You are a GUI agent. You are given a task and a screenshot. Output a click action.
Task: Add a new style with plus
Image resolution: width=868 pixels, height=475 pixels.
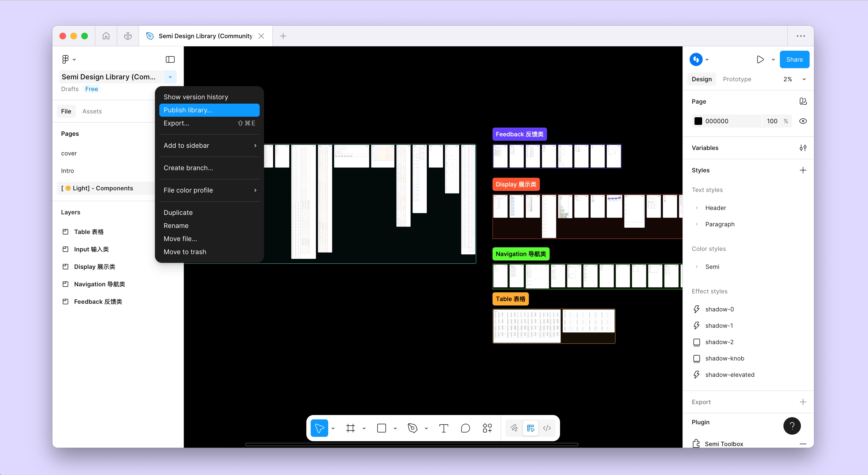tap(803, 170)
